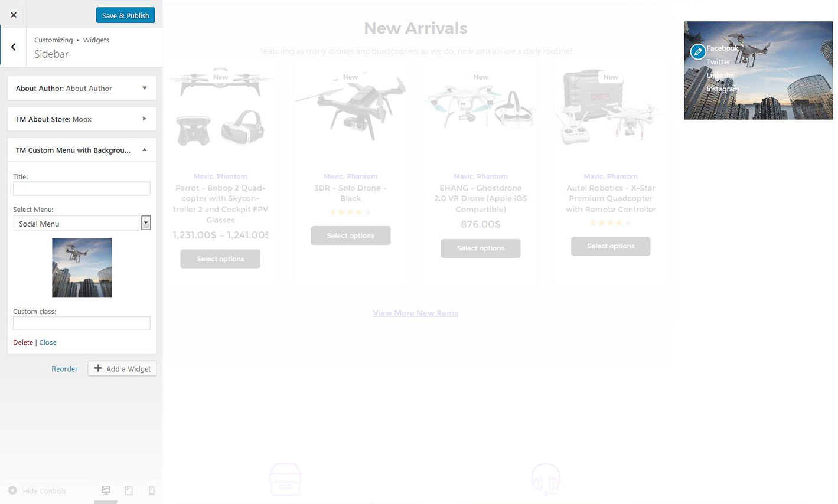Select the drone background image thumbnail

coord(82,267)
